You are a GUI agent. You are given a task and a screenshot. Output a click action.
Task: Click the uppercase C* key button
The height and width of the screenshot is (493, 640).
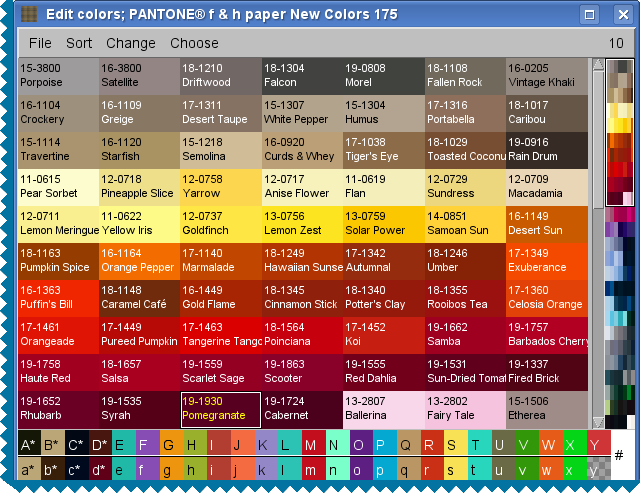pyautogui.click(x=77, y=444)
